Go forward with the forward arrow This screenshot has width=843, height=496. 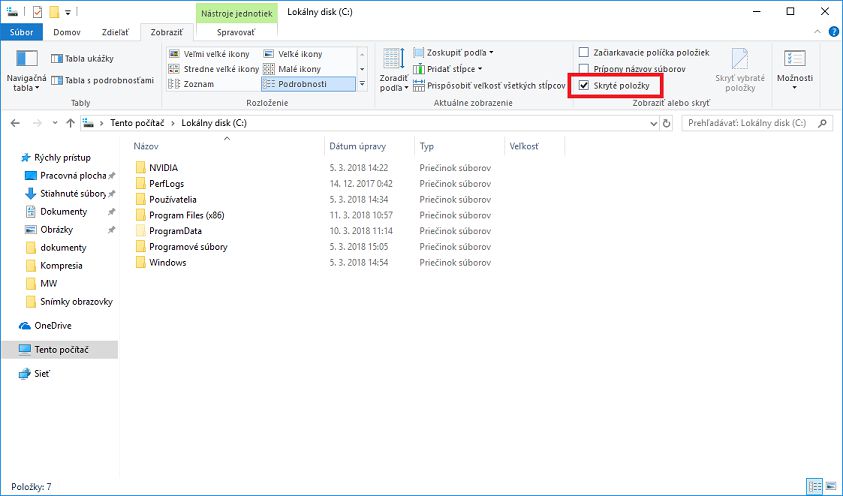[37, 123]
